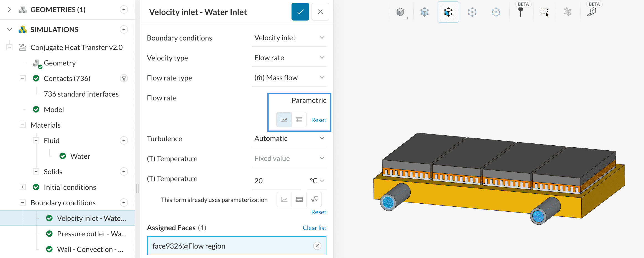Image resolution: width=644 pixels, height=258 pixels.
Task: Switch to solid geometry view mode
Action: [x=401, y=12]
